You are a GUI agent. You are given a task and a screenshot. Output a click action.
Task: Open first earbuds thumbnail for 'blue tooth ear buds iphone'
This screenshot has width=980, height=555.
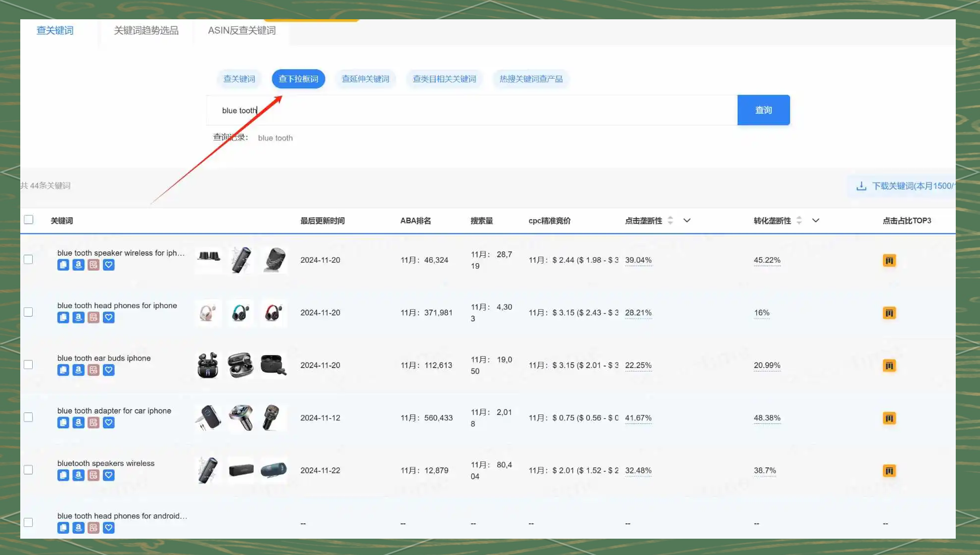208,365
